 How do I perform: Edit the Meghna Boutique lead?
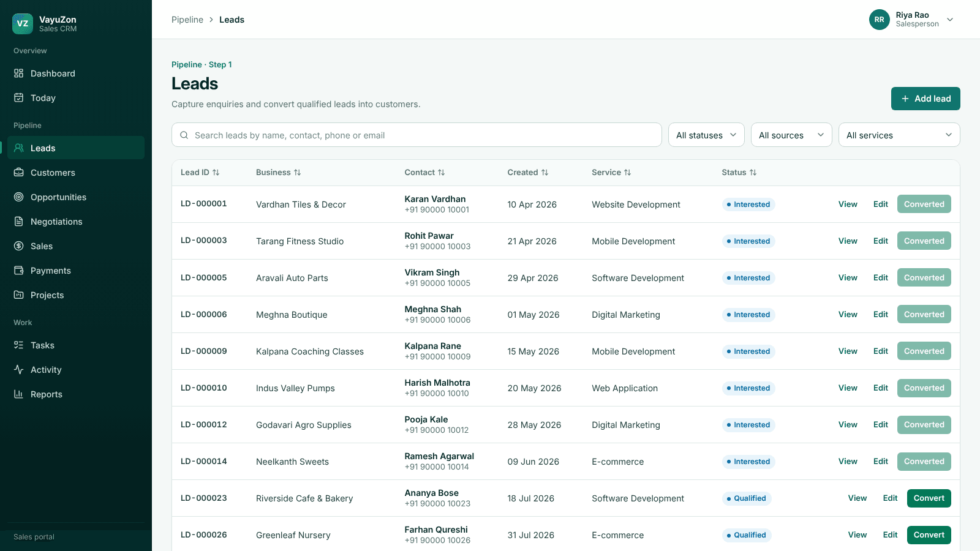881,315
